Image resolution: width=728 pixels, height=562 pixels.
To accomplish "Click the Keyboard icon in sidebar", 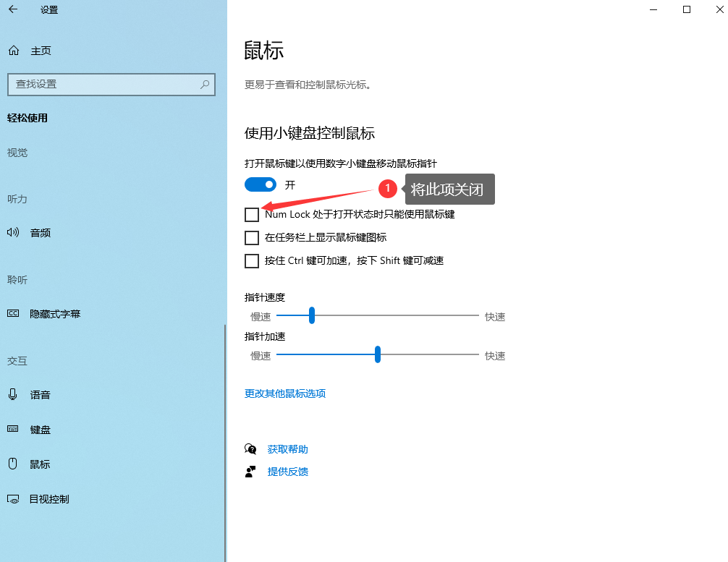I will click(13, 430).
